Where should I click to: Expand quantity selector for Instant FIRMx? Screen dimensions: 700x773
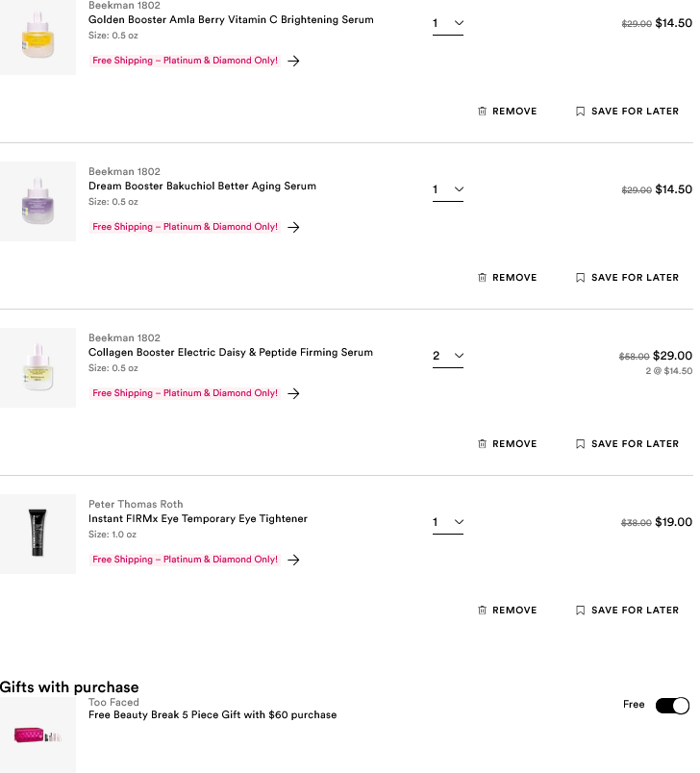click(x=447, y=522)
